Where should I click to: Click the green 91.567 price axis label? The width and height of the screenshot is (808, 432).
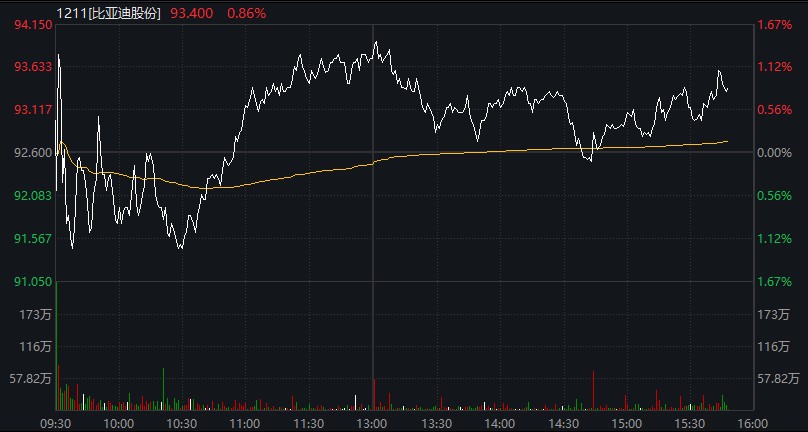(33, 238)
